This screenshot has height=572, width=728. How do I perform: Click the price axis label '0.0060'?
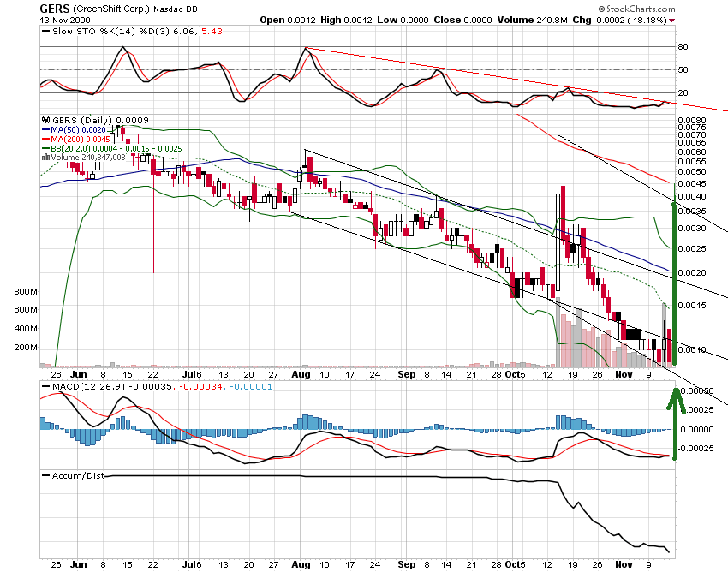coord(692,152)
